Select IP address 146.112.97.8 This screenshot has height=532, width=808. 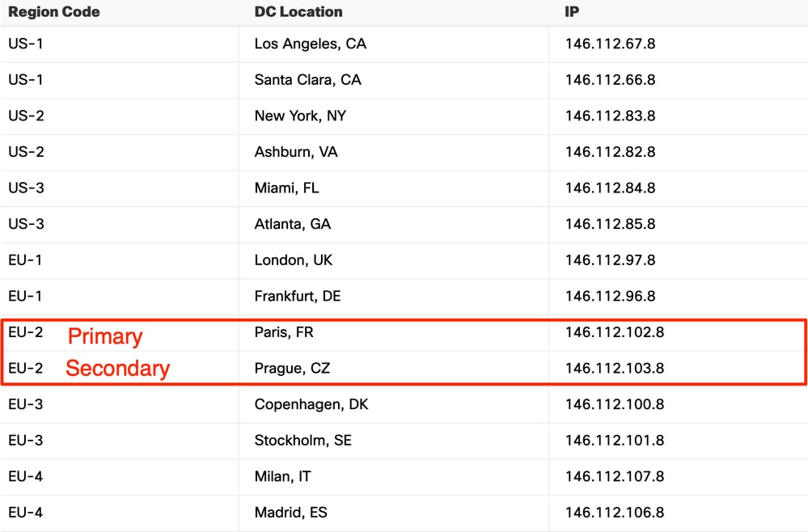pos(610,260)
